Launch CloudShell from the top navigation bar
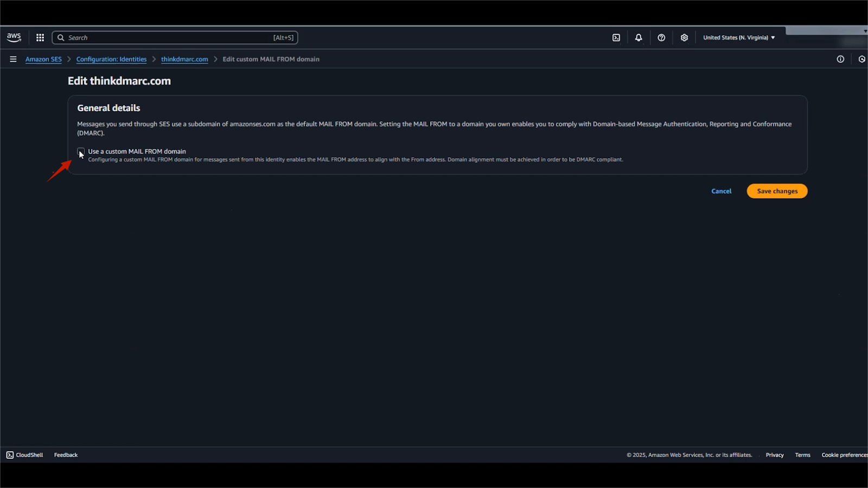The image size is (868, 488). pyautogui.click(x=616, y=37)
